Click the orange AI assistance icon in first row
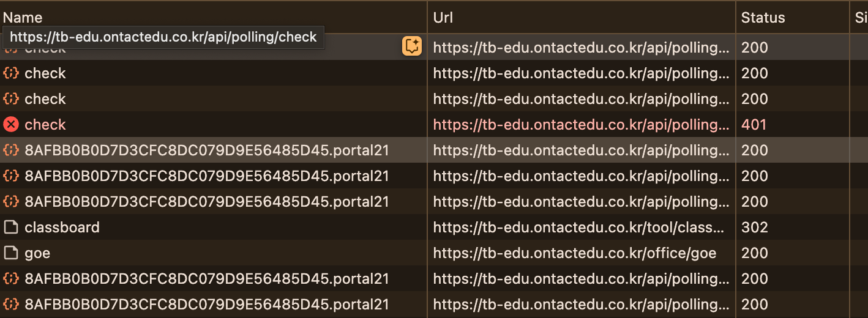Image resolution: width=868 pixels, height=318 pixels. pos(412,46)
